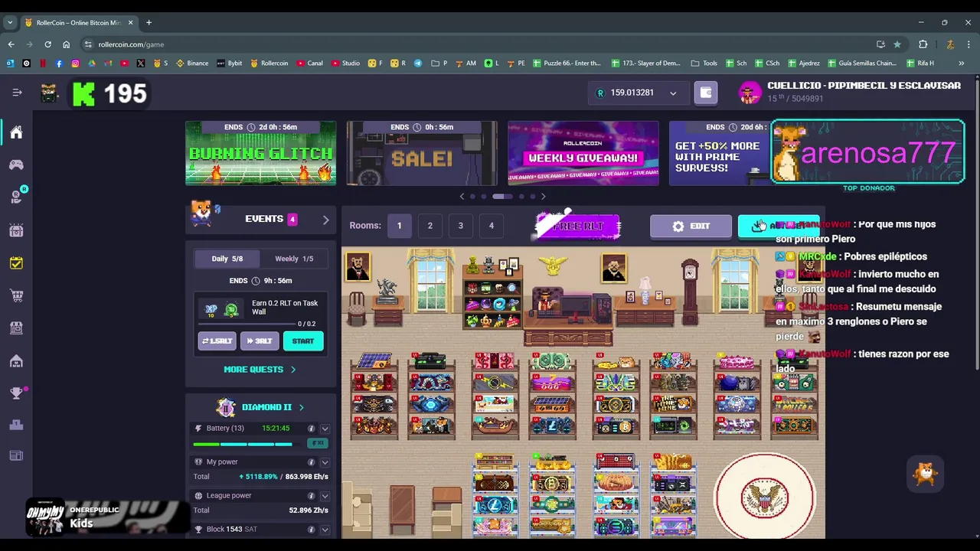
Task: Open the Rollercoin bookmark
Action: (x=269, y=63)
